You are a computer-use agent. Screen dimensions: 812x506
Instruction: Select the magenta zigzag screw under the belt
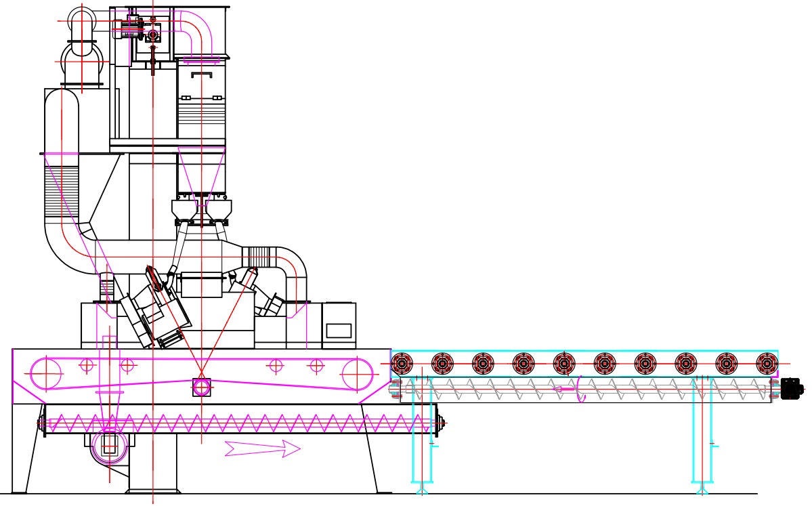click(237, 424)
